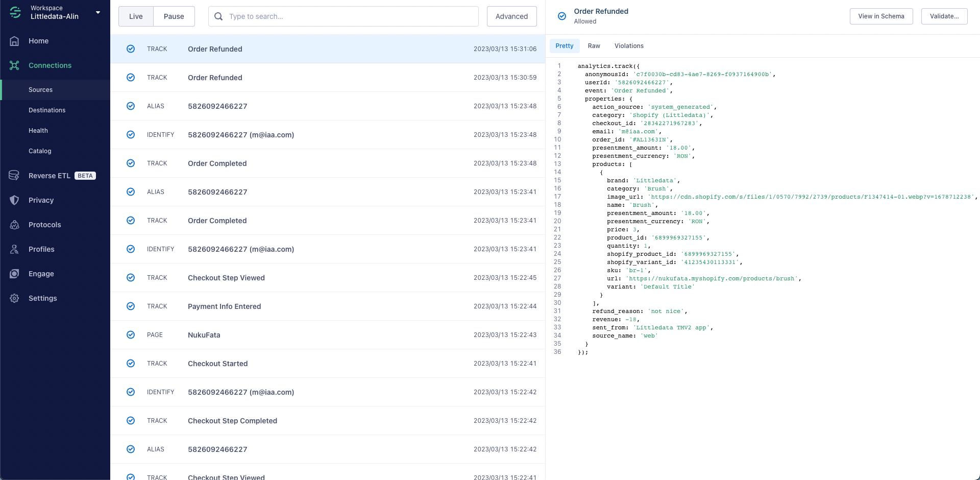
Task: Click the Allowed status text
Action: point(585,21)
